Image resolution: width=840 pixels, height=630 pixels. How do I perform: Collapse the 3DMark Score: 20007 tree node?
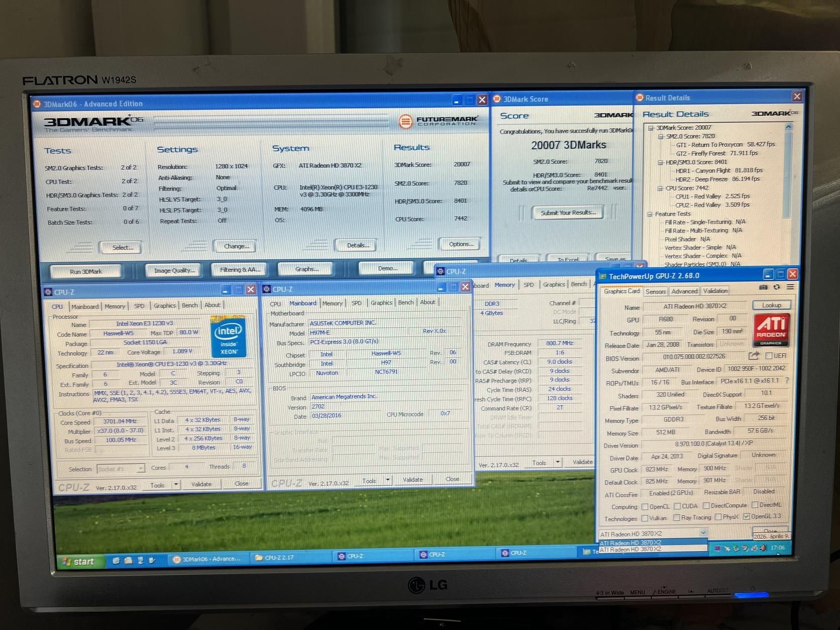(651, 128)
